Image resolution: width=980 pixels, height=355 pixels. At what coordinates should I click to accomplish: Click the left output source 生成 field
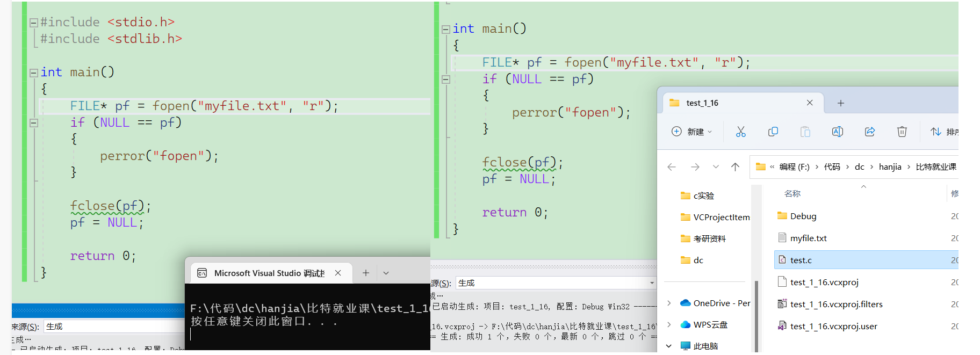(x=113, y=327)
